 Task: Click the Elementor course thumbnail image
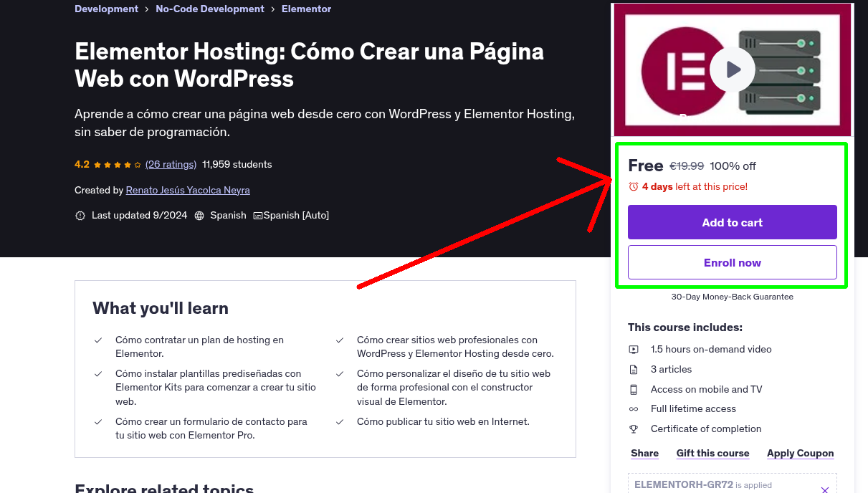click(x=732, y=70)
